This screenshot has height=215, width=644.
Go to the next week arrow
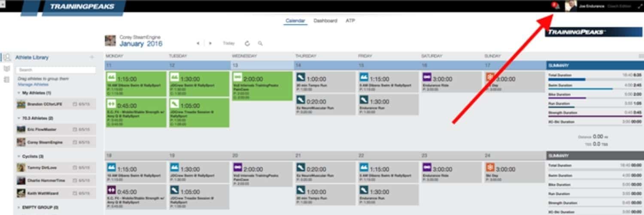pyautogui.click(x=210, y=43)
